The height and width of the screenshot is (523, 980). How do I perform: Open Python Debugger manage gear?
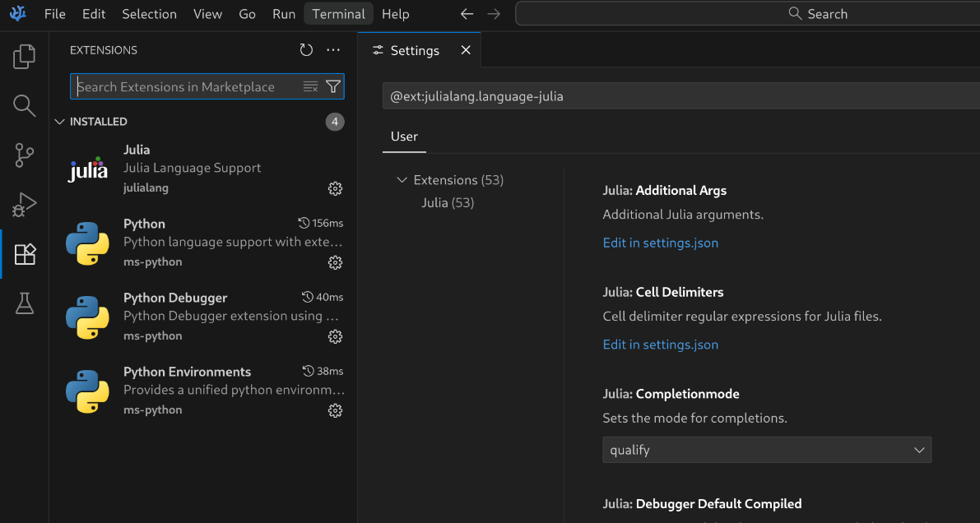pos(335,336)
